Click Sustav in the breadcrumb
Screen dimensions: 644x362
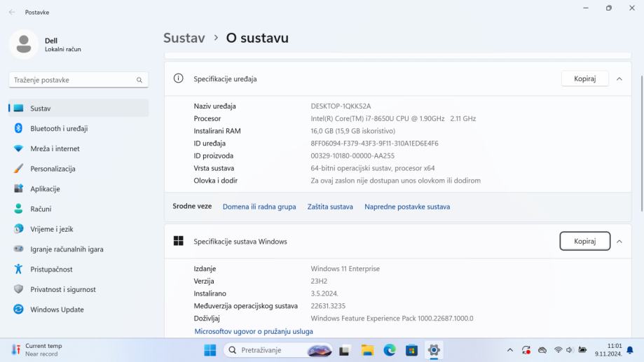184,38
